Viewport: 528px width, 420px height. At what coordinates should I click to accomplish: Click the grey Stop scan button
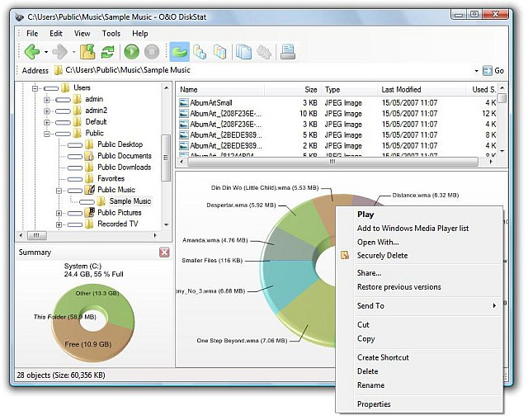coord(152,52)
